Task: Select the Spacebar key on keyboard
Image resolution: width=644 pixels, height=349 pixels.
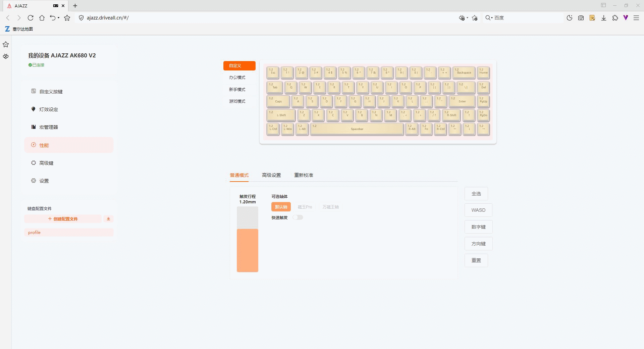Action: [357, 129]
